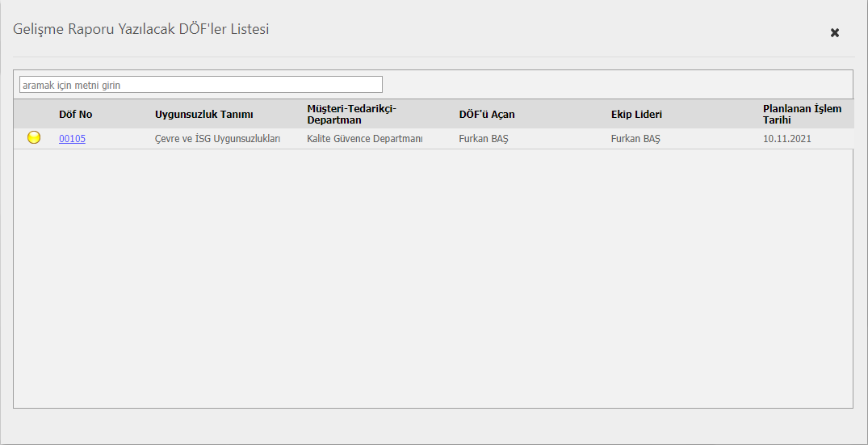Close the DÖF list dialog
This screenshot has width=868, height=445.
pos(835,32)
